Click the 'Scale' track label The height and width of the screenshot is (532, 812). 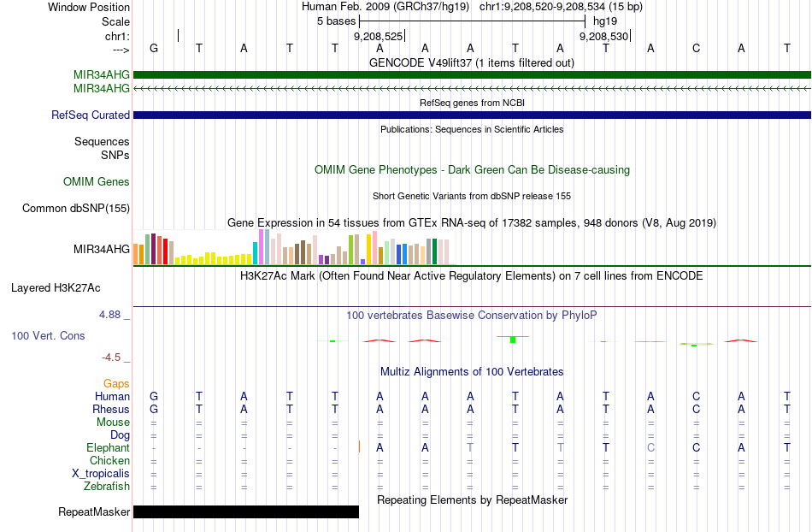click(115, 21)
